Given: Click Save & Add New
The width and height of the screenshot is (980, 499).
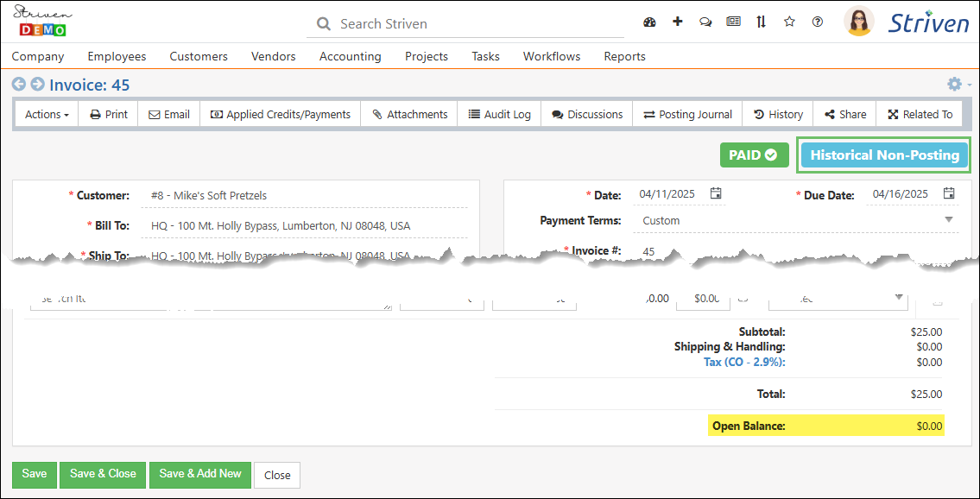Looking at the screenshot, I should pos(200,474).
